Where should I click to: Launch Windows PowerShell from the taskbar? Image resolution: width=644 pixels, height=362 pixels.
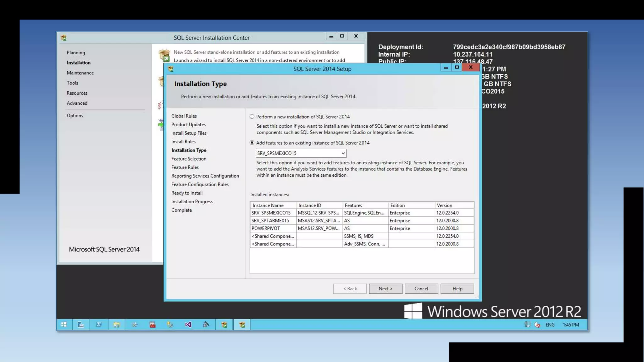[x=98, y=325]
